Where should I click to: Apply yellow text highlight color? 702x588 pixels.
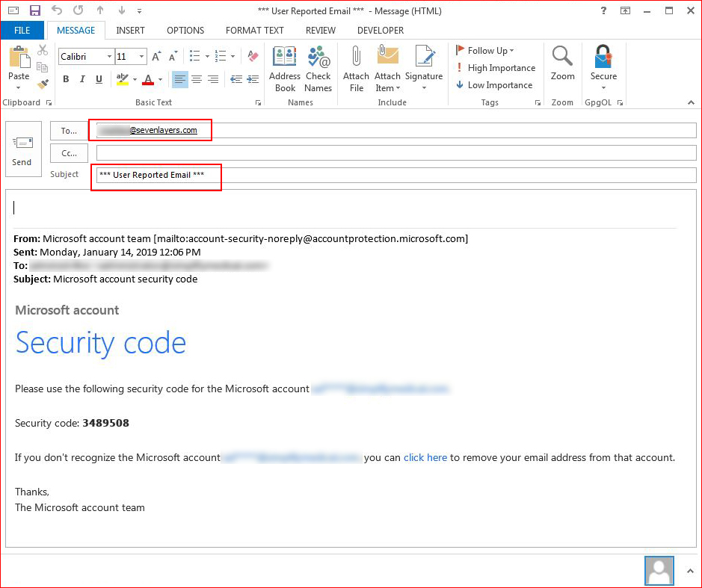click(x=122, y=79)
